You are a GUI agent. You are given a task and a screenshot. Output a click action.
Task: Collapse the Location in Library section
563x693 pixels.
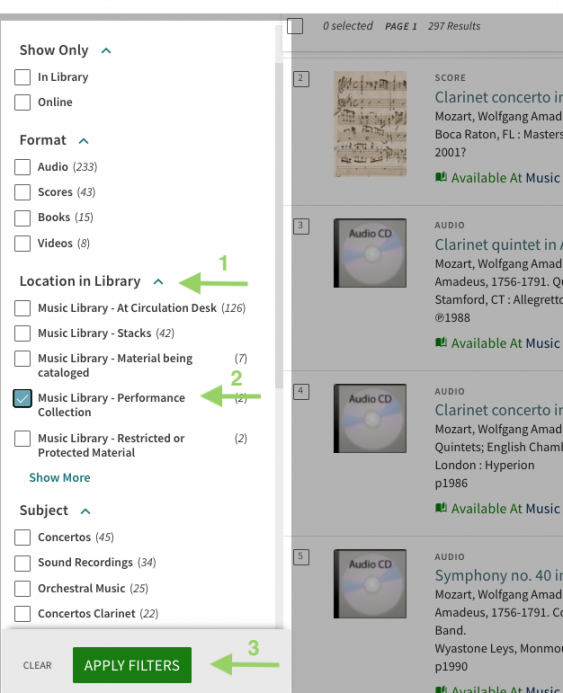click(x=158, y=282)
